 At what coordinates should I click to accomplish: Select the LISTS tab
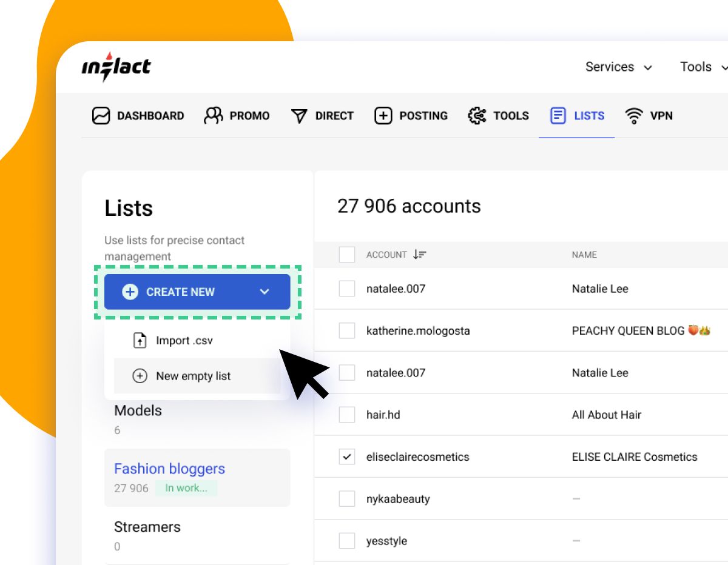[577, 115]
